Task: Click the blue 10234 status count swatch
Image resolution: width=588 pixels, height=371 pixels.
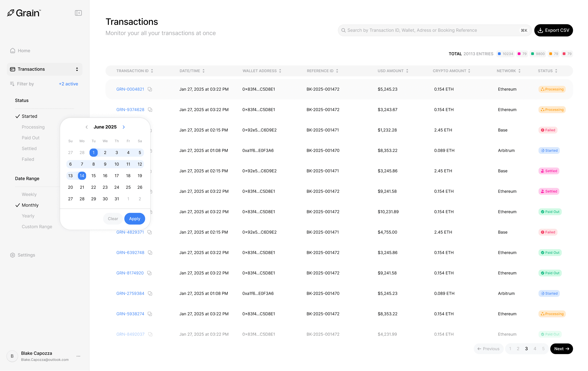Action: 499,54
